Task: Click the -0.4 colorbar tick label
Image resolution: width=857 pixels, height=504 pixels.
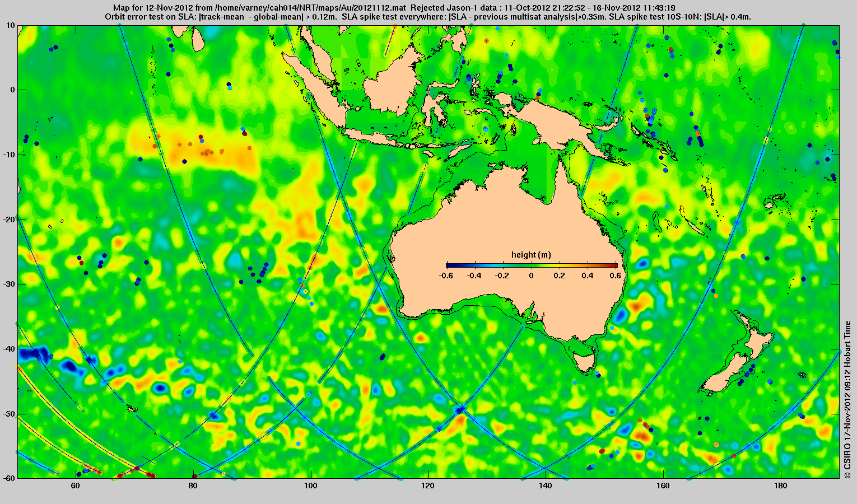Action: coord(474,276)
